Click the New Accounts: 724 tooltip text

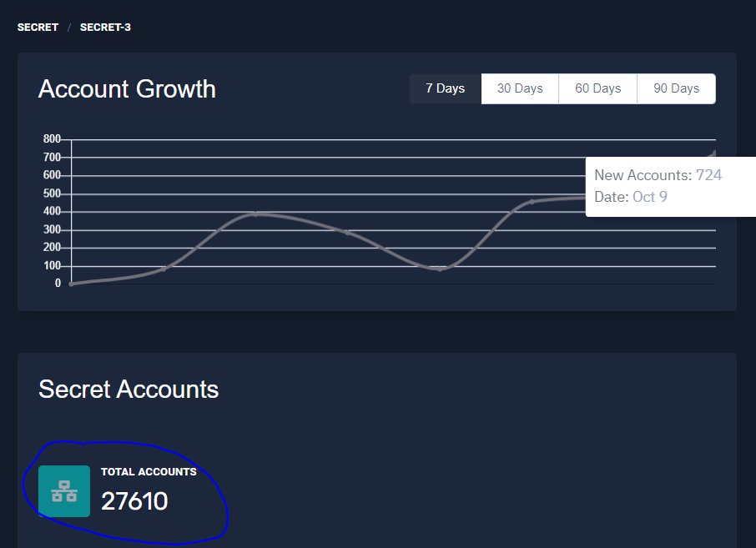pos(658,175)
